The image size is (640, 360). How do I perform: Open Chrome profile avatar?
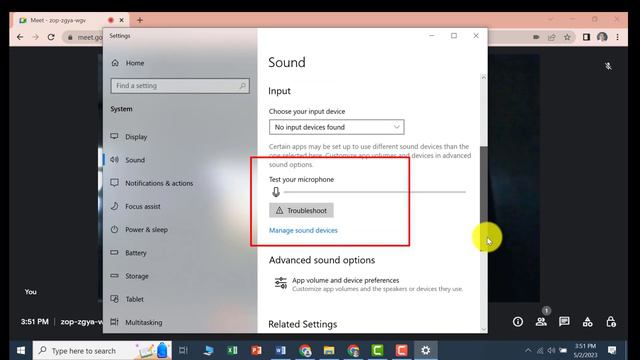pyautogui.click(x=602, y=37)
